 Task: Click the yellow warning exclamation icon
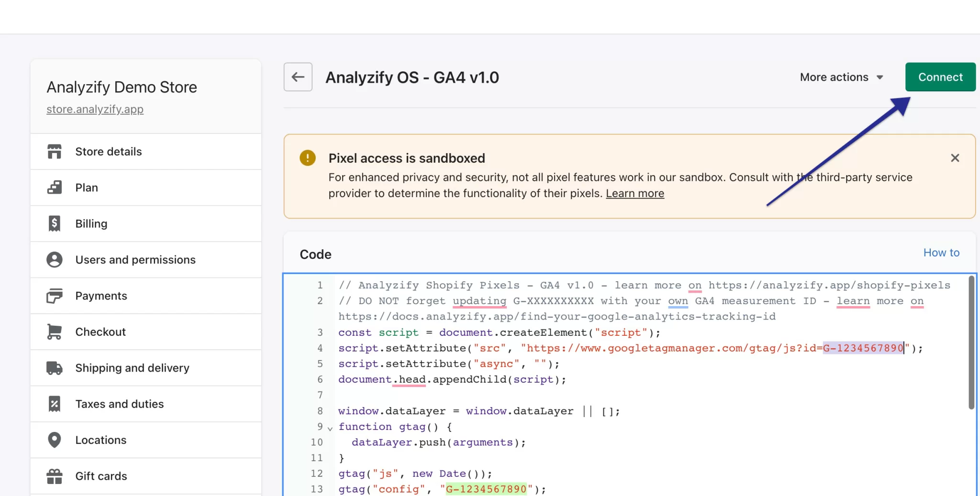pyautogui.click(x=308, y=158)
